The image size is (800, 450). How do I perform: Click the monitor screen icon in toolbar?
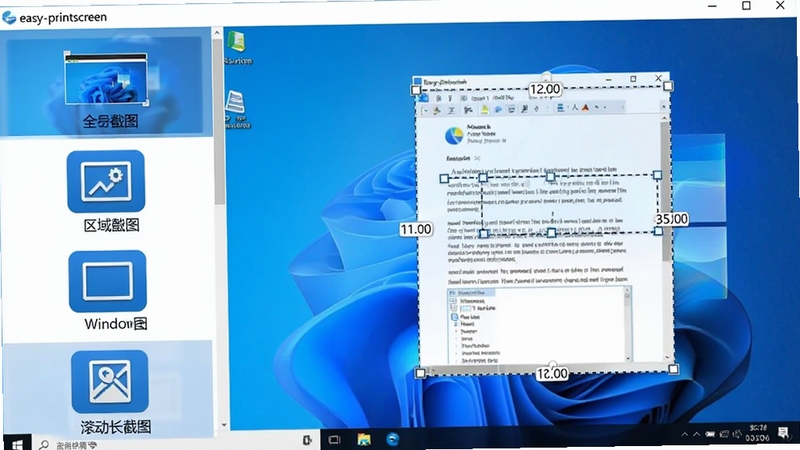tap(511, 110)
